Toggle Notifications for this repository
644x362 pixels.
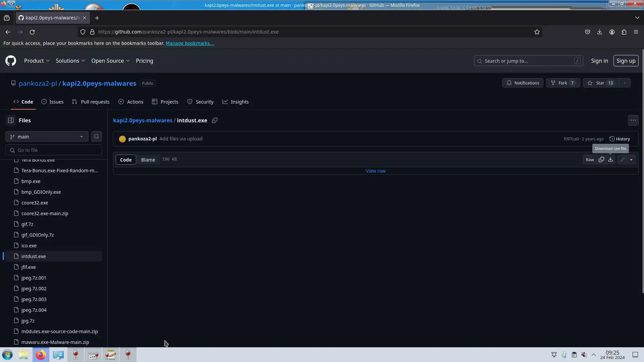point(523,83)
